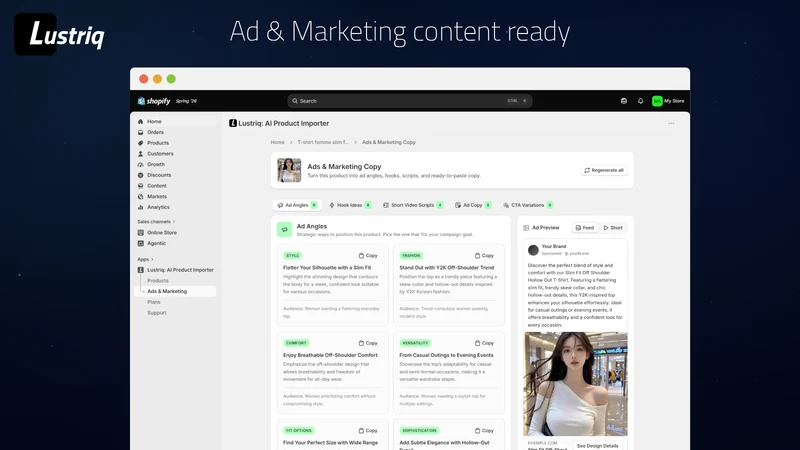This screenshot has width=800, height=450.
Task: Copy the Comfort ad angle card
Action: (368, 343)
